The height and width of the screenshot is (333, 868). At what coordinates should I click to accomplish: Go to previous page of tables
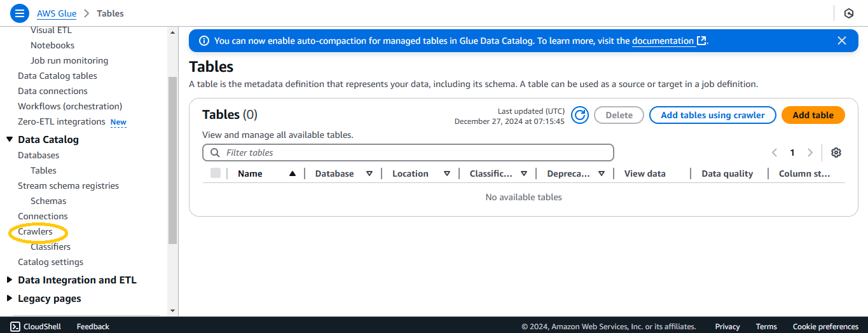pyautogui.click(x=775, y=153)
